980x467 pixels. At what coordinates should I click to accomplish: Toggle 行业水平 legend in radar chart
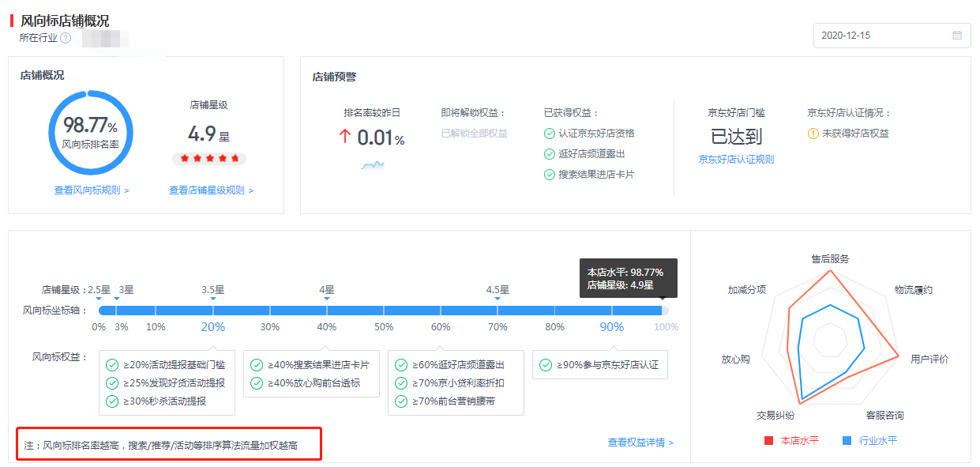869,441
